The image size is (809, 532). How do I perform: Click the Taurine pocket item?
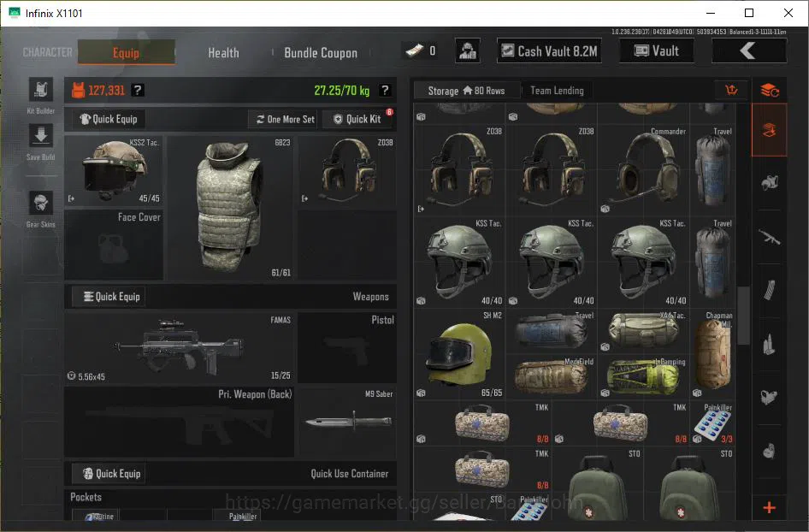point(95,516)
